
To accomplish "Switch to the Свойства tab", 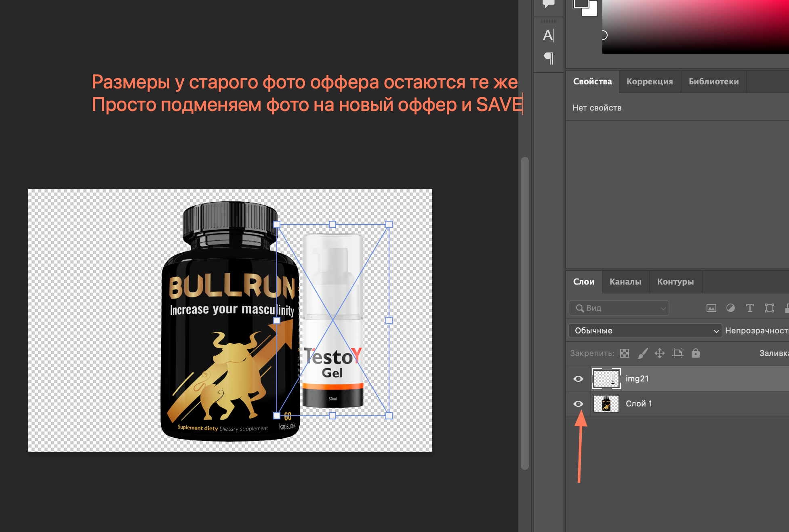I will click(x=592, y=82).
